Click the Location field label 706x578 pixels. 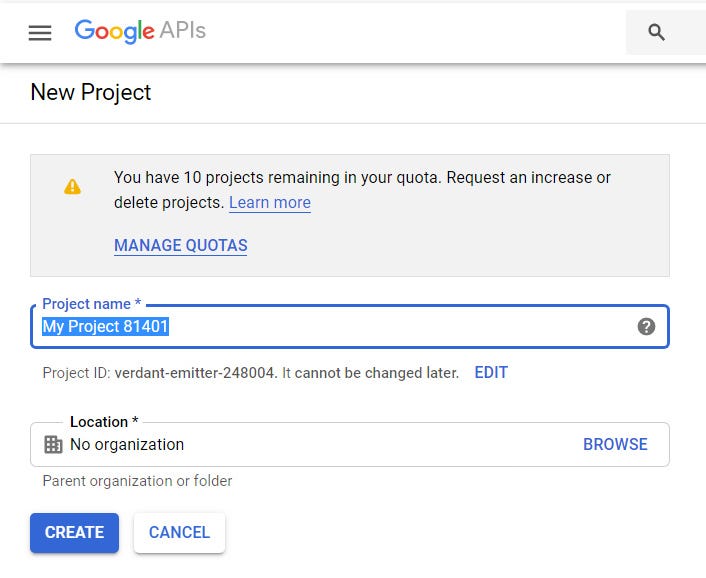(x=104, y=421)
